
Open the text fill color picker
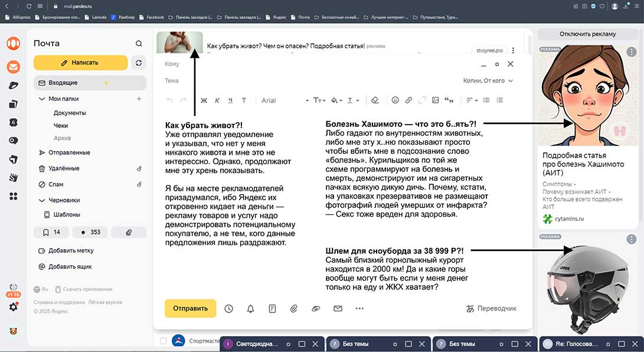[x=336, y=100]
